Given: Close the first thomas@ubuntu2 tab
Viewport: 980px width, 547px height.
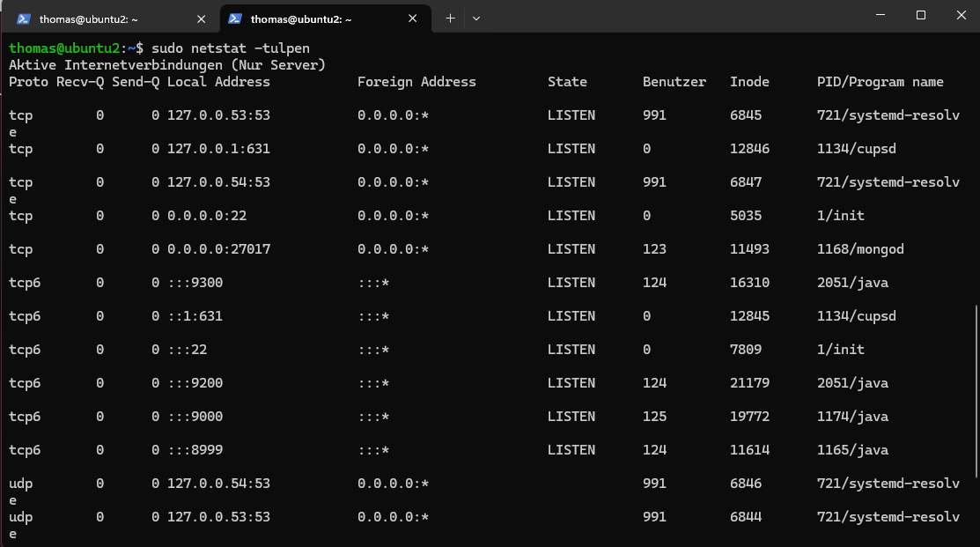Looking at the screenshot, I should (202, 18).
